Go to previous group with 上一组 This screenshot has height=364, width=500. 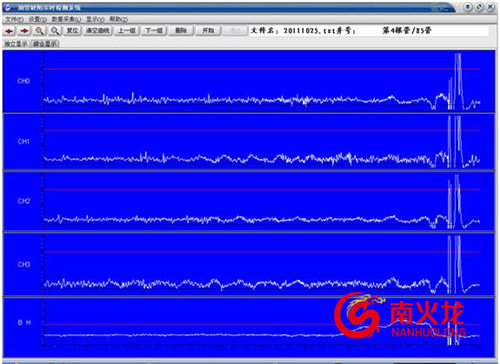pyautogui.click(x=127, y=31)
